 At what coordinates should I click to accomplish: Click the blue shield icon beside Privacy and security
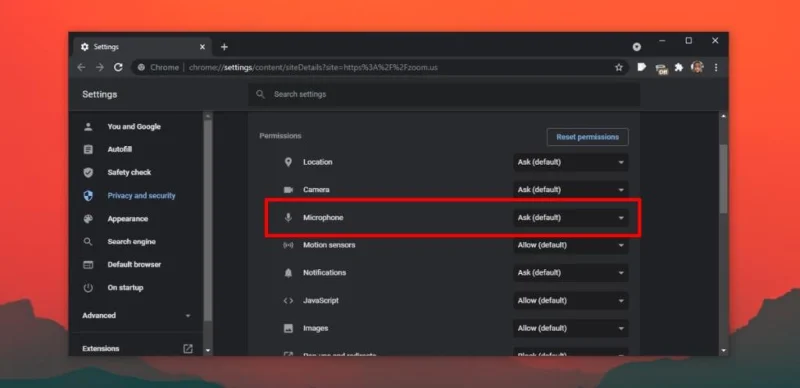pyautogui.click(x=88, y=196)
